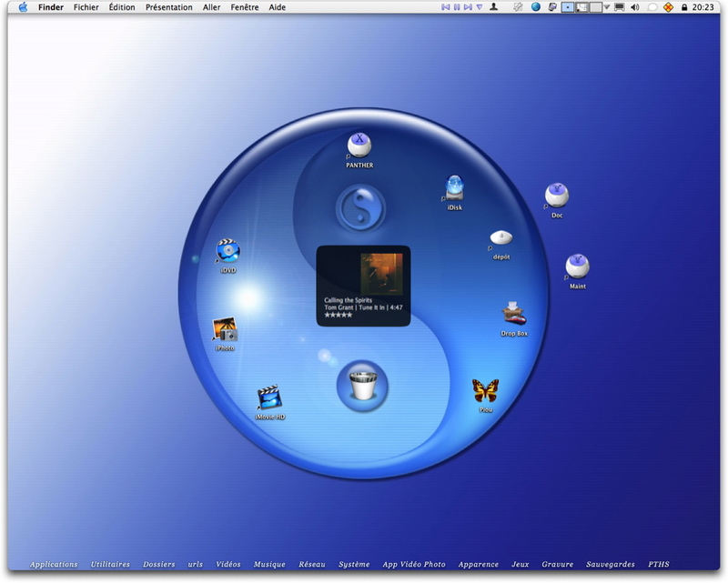
Task: Open the urls bottom menu
Action: click(x=195, y=565)
